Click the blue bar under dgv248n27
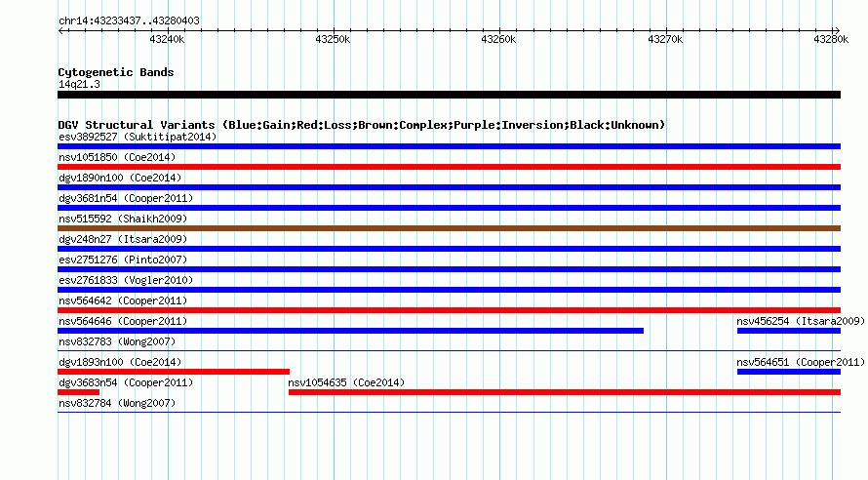 (x=449, y=249)
